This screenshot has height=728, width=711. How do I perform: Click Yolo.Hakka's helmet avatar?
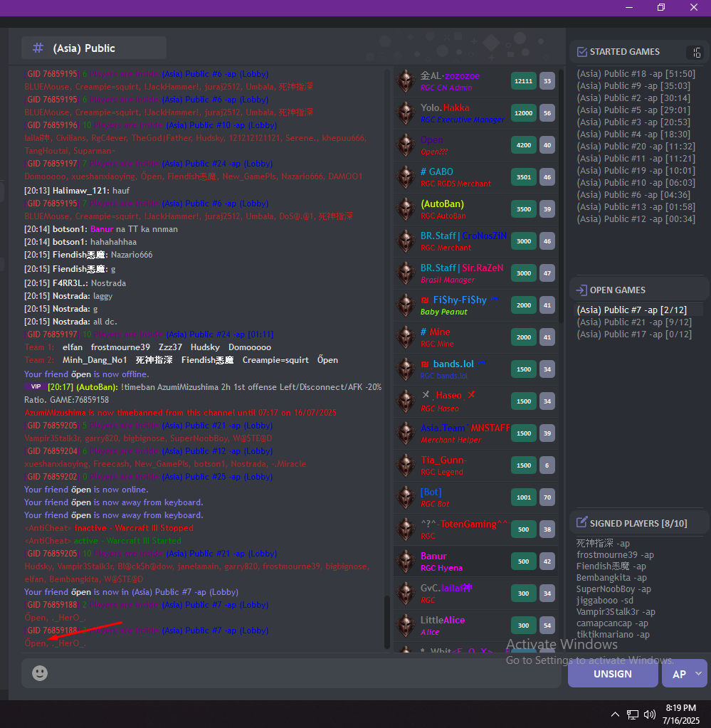406,113
